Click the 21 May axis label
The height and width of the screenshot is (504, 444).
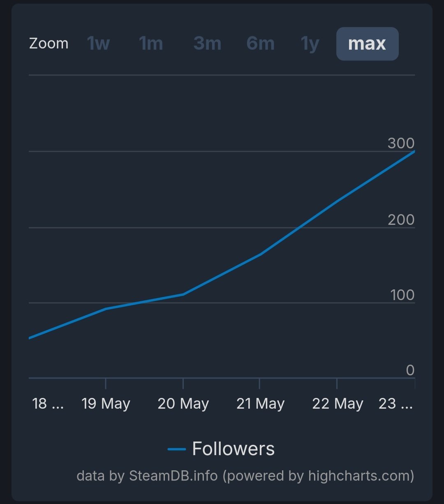click(x=260, y=403)
